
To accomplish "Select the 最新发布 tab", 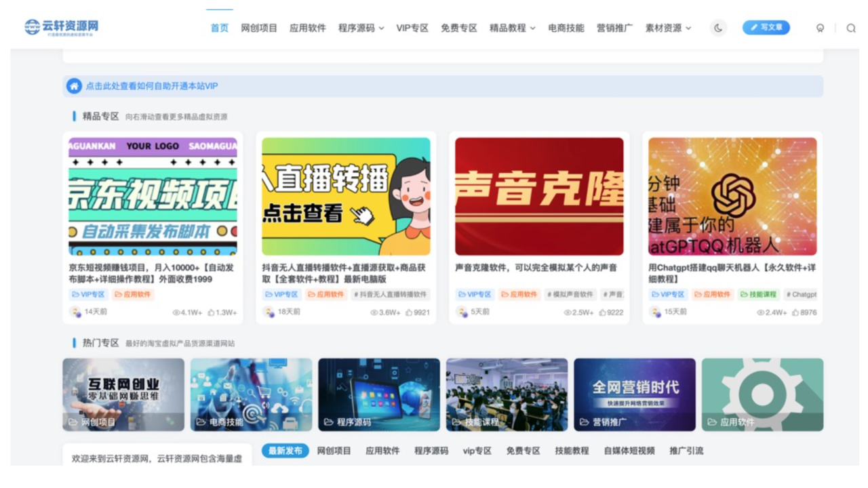I will point(285,451).
